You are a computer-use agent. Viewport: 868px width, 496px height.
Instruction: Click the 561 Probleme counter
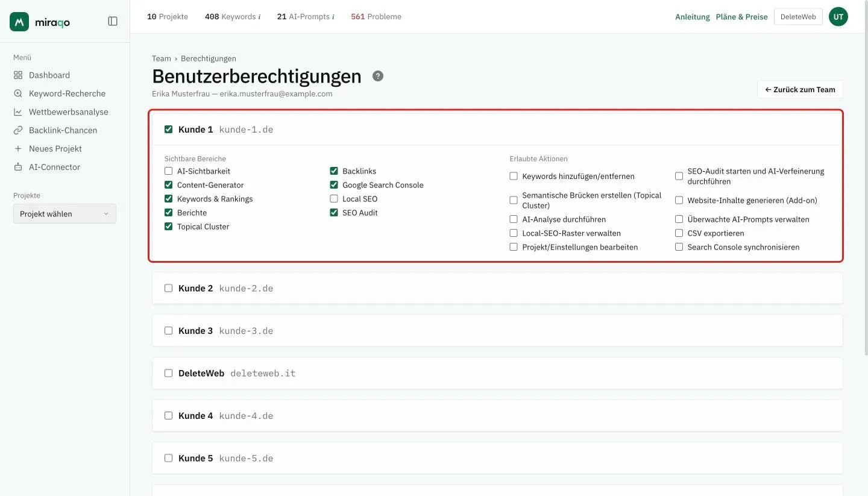tap(376, 17)
